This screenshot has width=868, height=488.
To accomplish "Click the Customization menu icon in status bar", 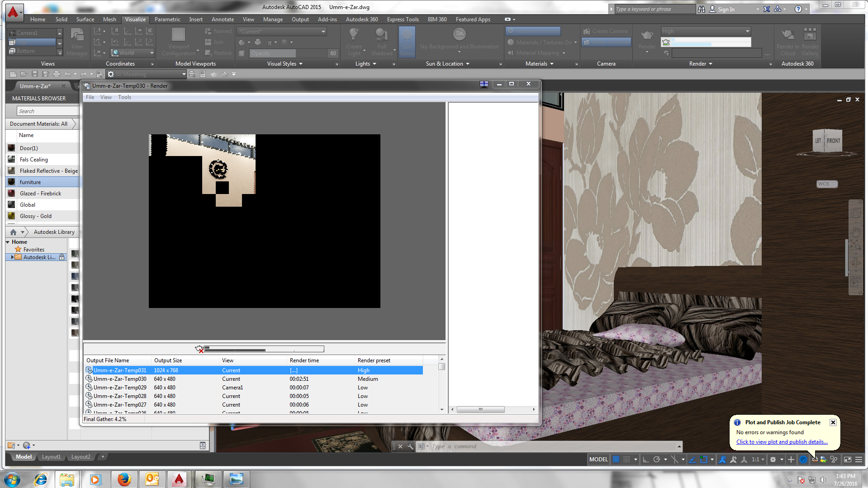I will click(x=859, y=460).
